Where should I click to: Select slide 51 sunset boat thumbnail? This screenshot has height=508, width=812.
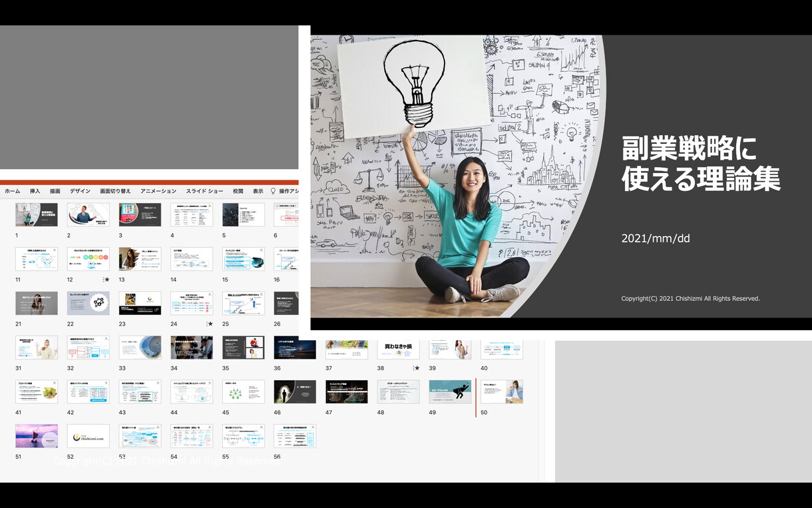pyautogui.click(x=37, y=436)
